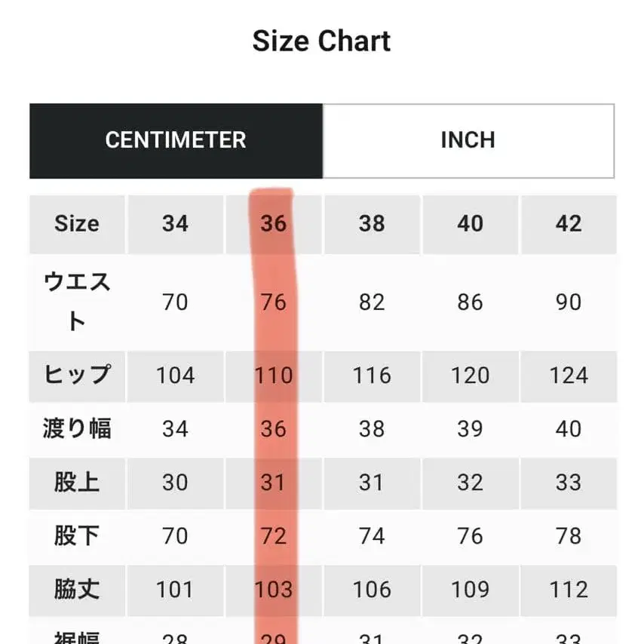Click the 脇丈 row label
This screenshot has width=644, height=644.
click(x=76, y=590)
